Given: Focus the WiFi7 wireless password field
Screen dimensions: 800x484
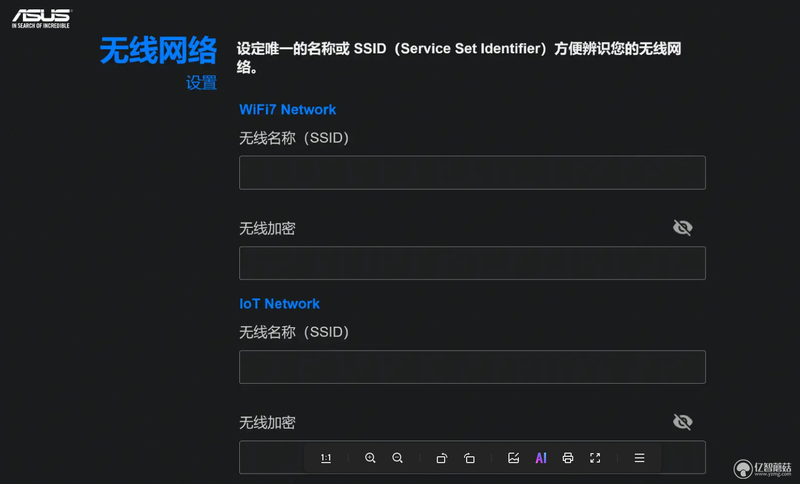Looking at the screenshot, I should click(x=472, y=263).
